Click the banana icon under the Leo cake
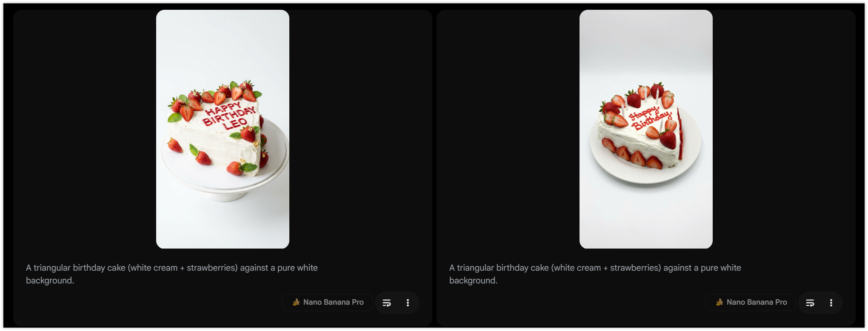This screenshot has height=331, width=868. coord(296,302)
